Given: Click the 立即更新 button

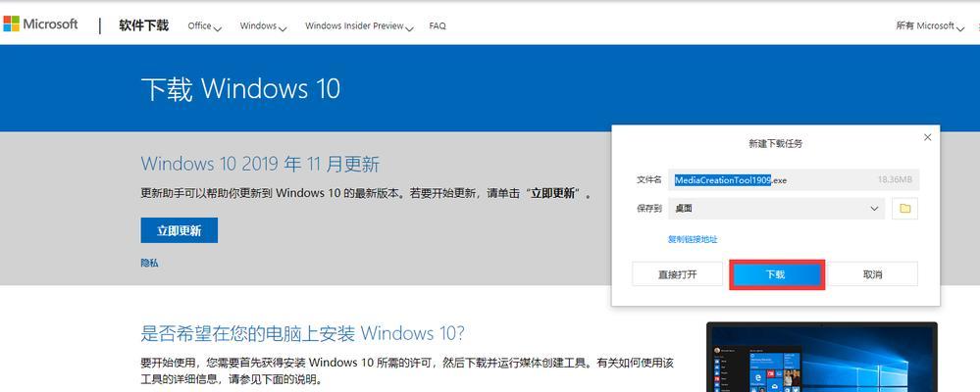Looking at the screenshot, I should [179, 230].
